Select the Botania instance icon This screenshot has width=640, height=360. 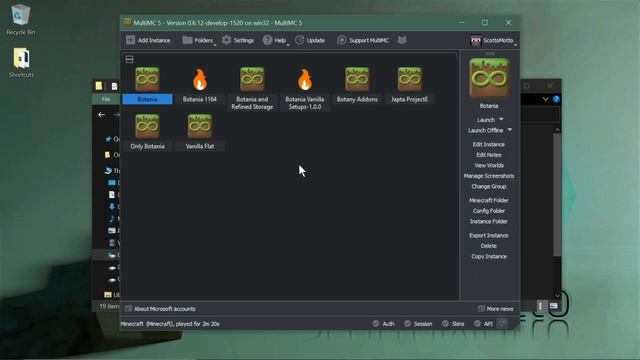(x=147, y=79)
